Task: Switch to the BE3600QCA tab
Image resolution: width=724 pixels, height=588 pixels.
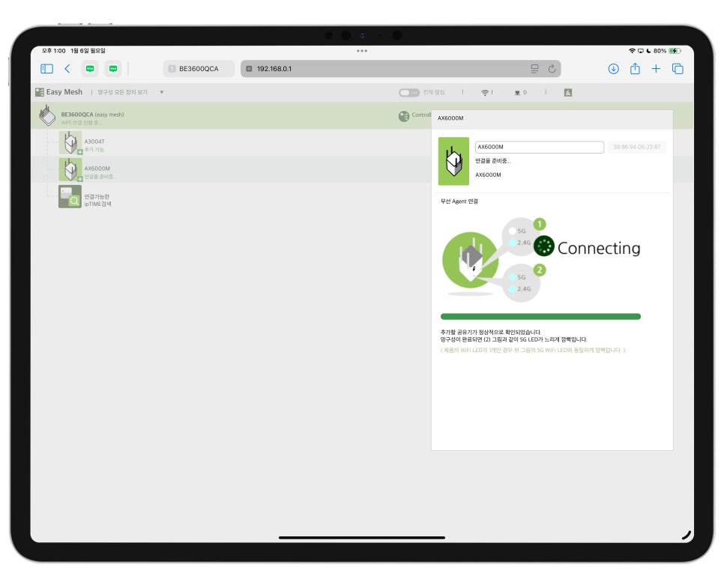Action: tap(199, 69)
